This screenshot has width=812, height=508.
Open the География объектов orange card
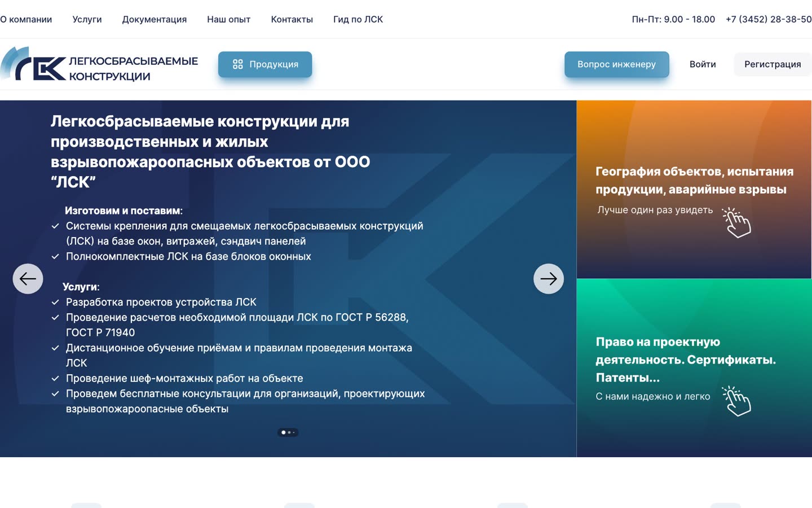click(694, 189)
